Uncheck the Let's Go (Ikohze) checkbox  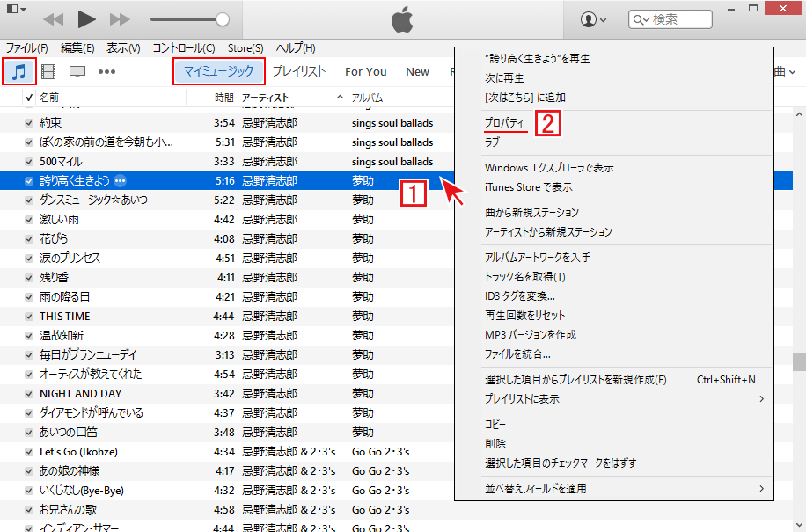pyautogui.click(x=29, y=452)
